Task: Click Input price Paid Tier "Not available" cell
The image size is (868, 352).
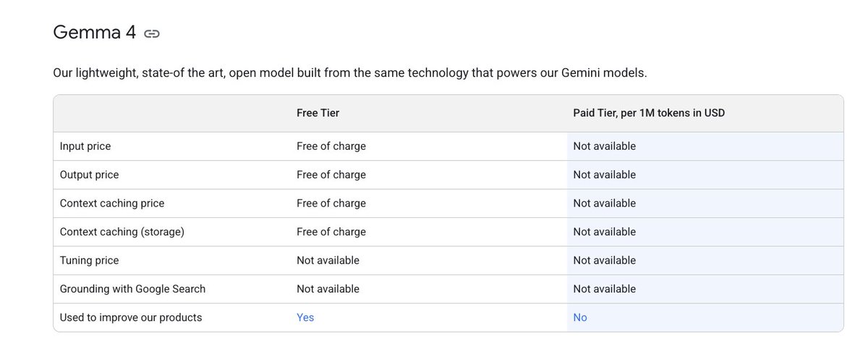Action: click(x=605, y=146)
